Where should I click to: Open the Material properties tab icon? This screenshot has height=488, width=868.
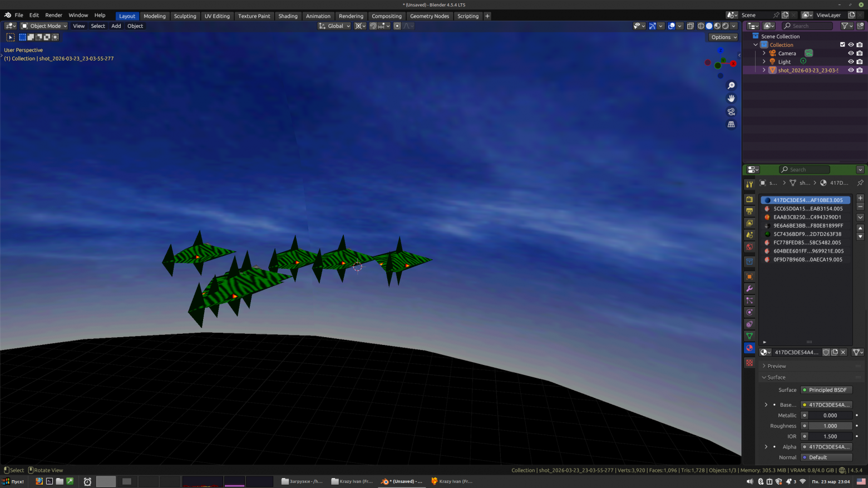(749, 348)
